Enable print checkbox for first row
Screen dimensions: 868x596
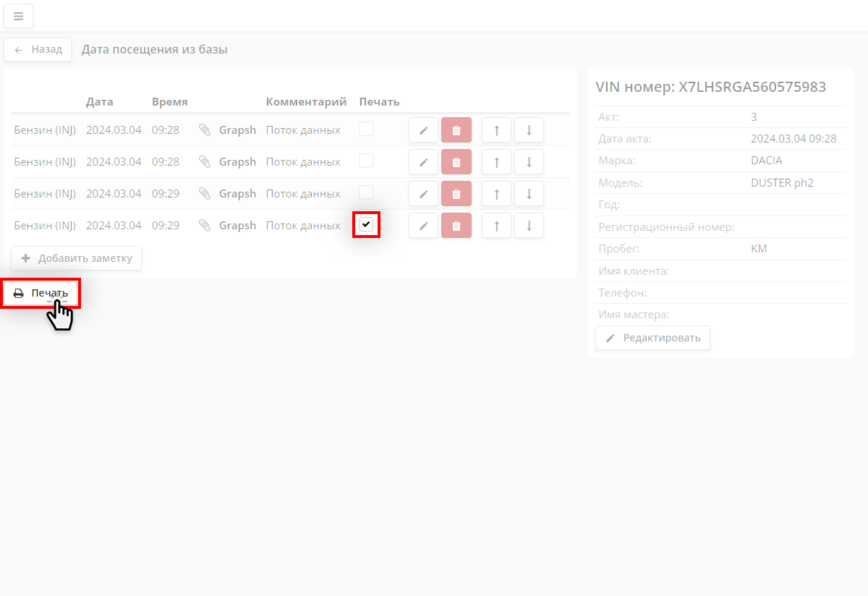click(366, 129)
